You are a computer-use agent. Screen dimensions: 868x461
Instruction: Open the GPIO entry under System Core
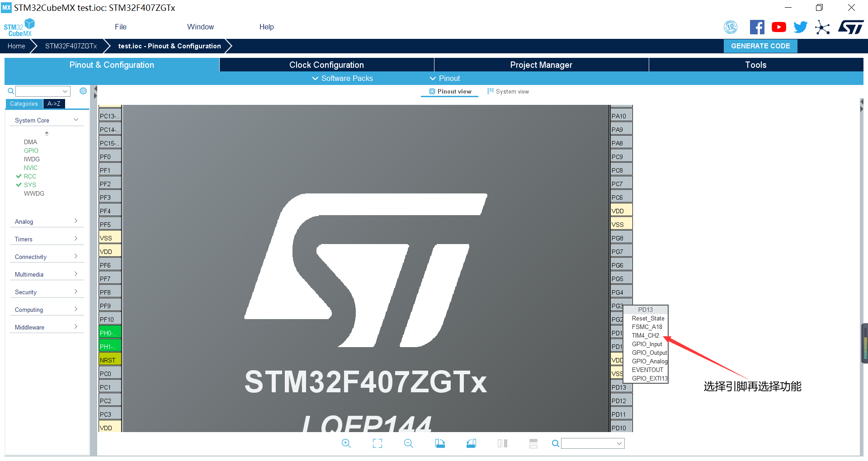(31, 150)
